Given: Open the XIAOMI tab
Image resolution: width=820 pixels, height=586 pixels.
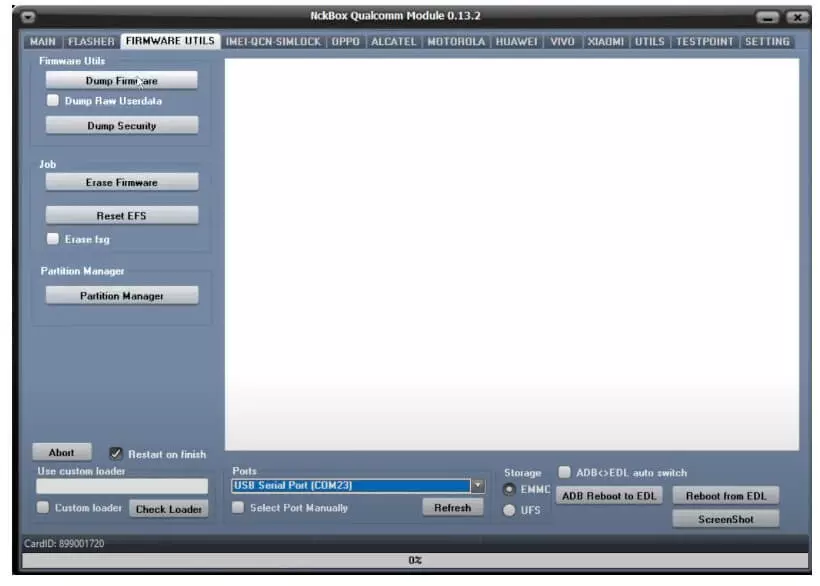Looking at the screenshot, I should pyautogui.click(x=605, y=42).
